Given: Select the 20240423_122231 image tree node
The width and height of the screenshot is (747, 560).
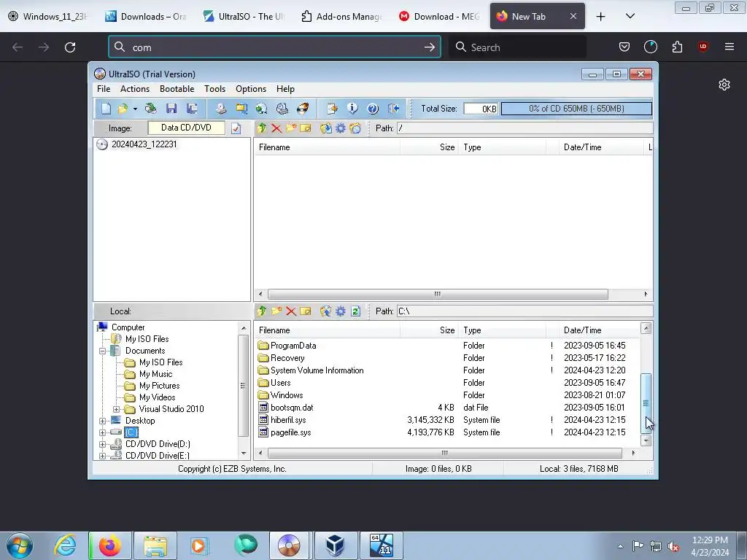Looking at the screenshot, I should coord(144,144).
